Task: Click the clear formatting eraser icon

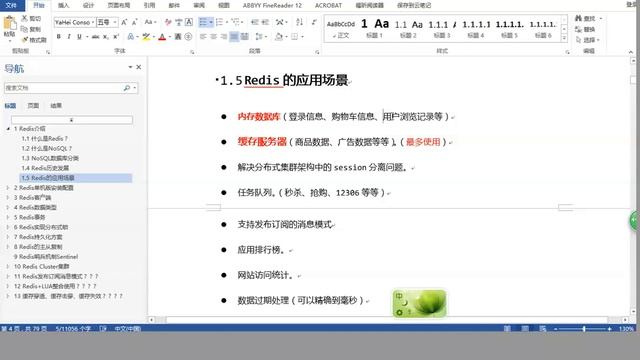Action: point(168,22)
